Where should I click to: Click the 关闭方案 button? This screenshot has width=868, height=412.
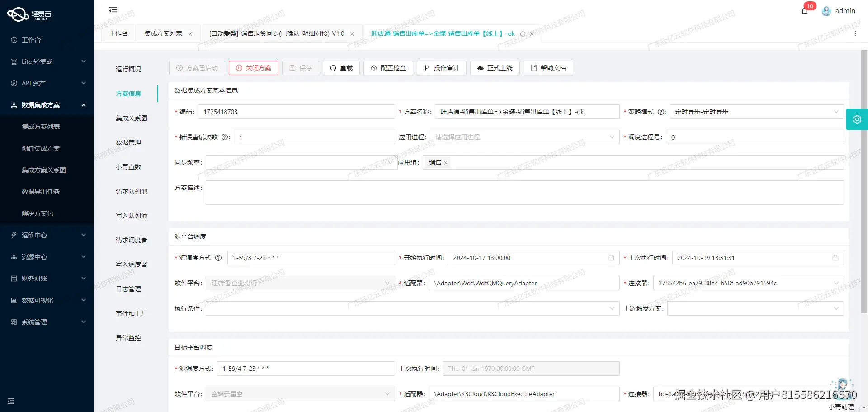click(253, 68)
